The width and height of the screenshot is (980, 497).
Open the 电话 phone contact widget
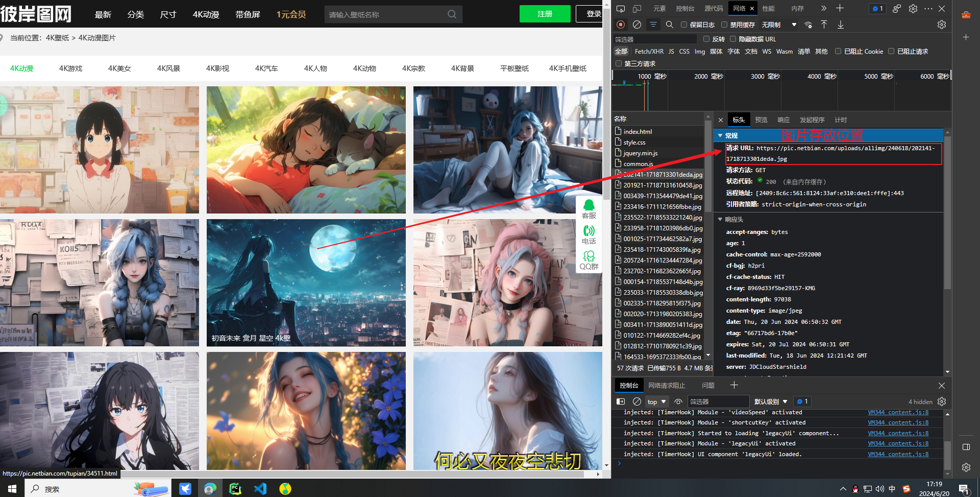click(x=589, y=235)
